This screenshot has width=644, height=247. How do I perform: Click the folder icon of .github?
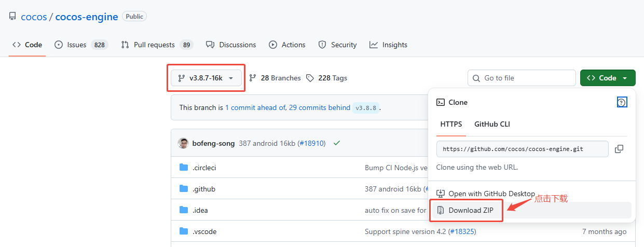pos(183,188)
